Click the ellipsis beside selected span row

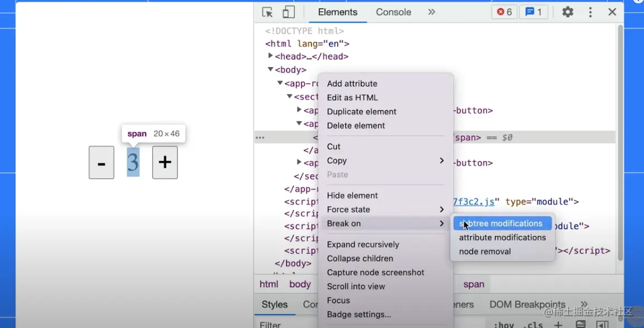pos(260,137)
